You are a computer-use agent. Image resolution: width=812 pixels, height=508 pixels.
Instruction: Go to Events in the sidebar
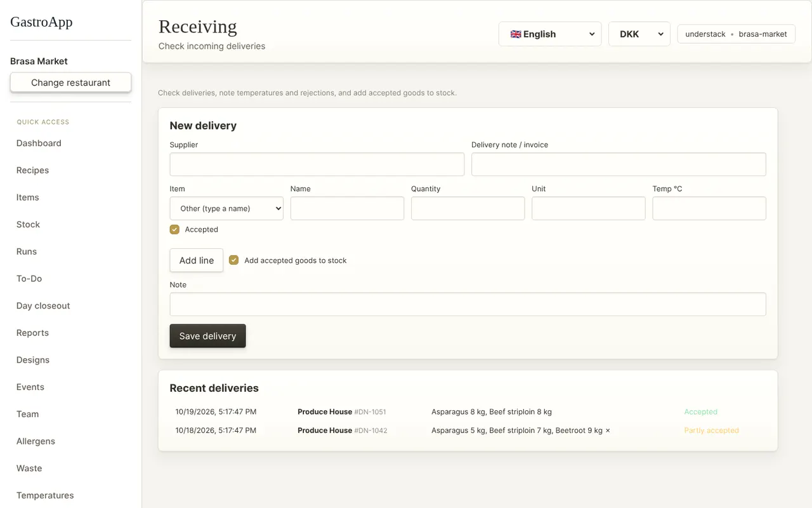pyautogui.click(x=30, y=387)
